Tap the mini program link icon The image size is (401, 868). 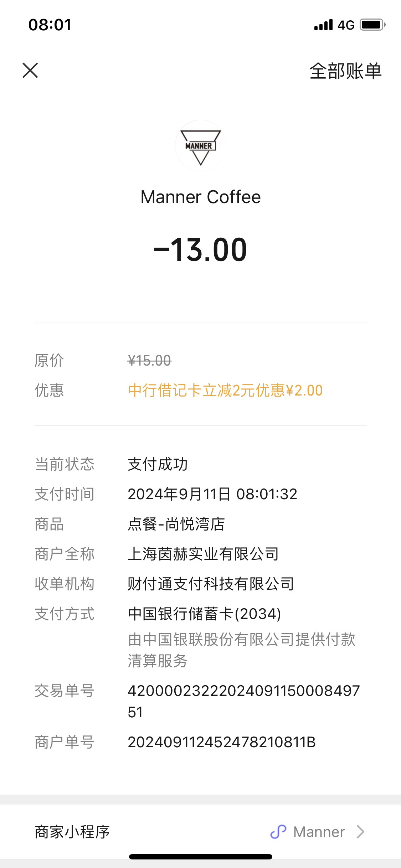pyautogui.click(x=278, y=832)
